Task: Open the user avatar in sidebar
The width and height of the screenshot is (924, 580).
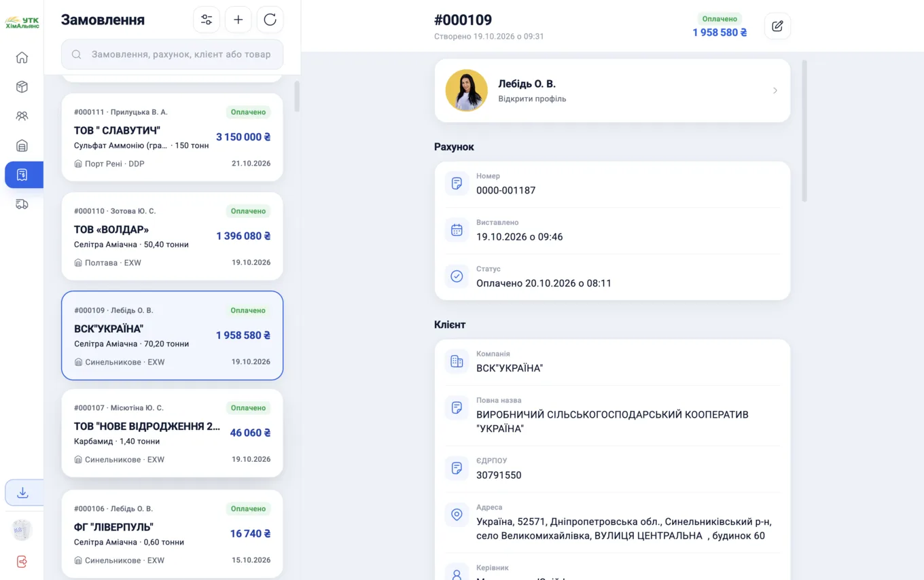Action: (22, 530)
